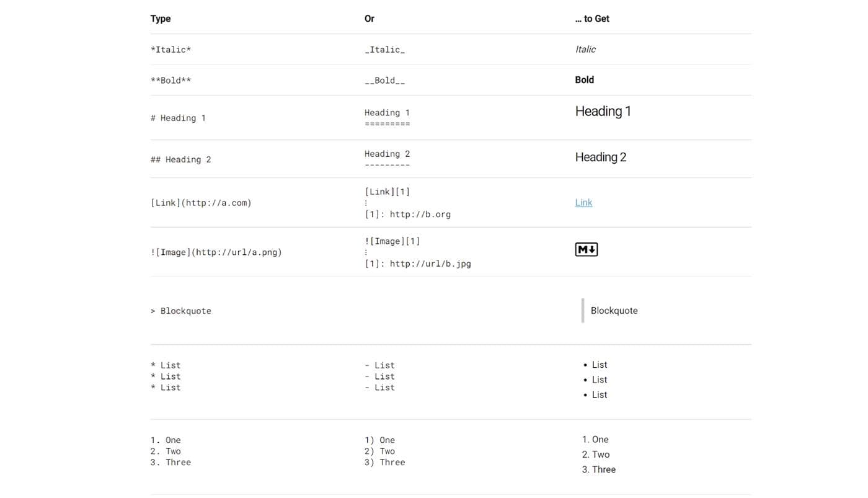Click the "> Blockquote" code sample
868x498 pixels.
click(x=180, y=311)
